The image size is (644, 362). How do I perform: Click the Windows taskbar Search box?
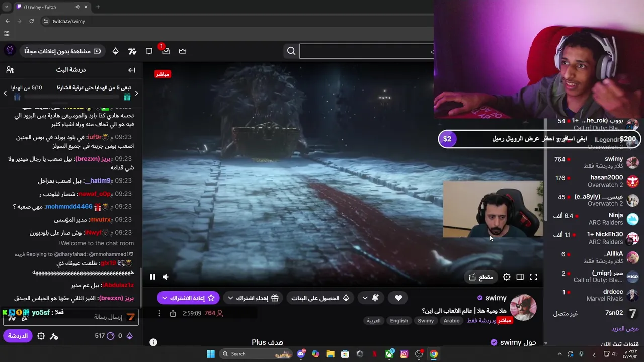tap(256, 354)
